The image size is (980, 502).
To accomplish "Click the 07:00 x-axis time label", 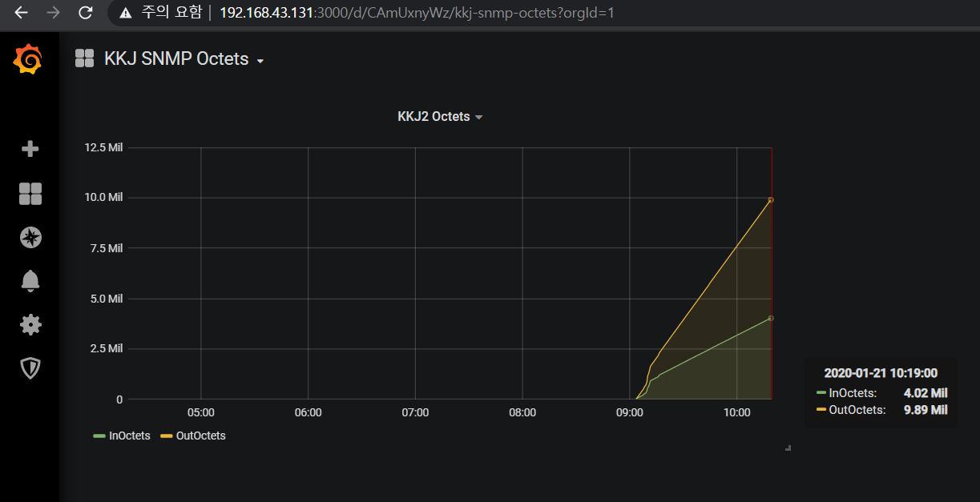I will (415, 413).
